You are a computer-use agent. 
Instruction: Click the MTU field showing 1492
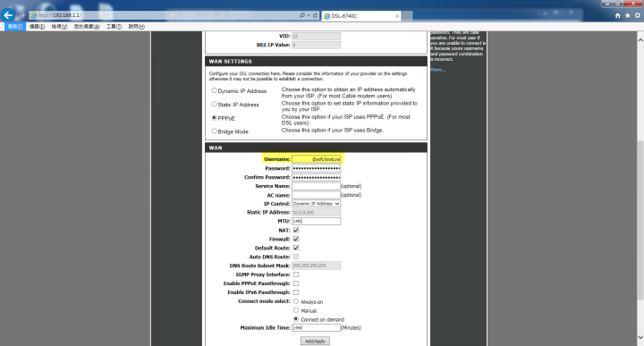pos(317,221)
